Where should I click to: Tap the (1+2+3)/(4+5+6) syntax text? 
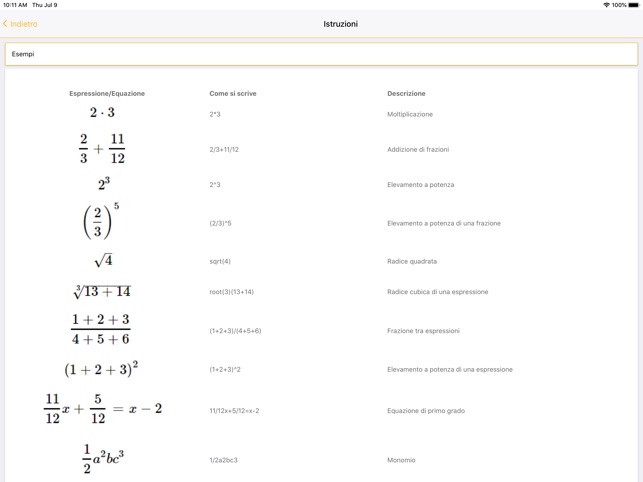pos(235,331)
